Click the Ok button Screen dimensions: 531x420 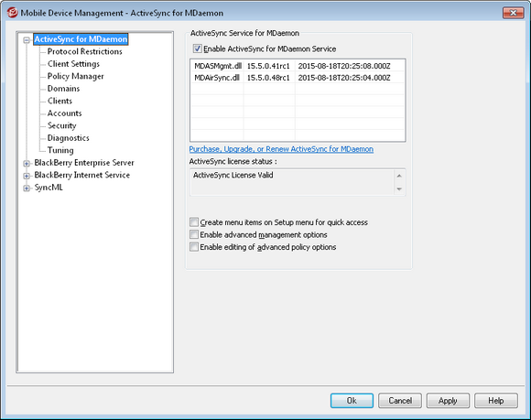(352, 401)
